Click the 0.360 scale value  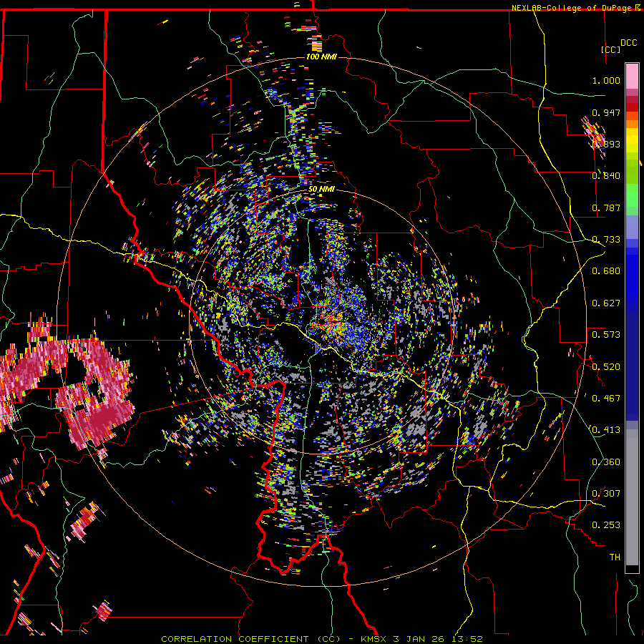[606, 462]
